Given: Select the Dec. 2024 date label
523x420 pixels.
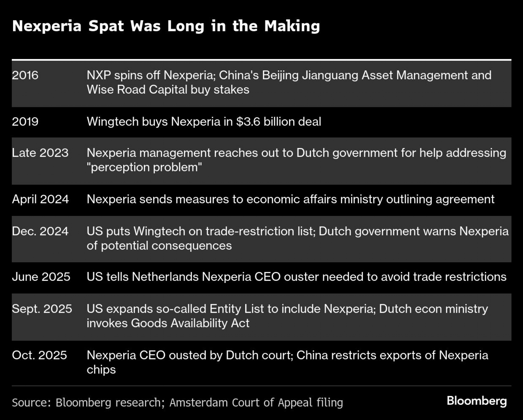Looking at the screenshot, I should click(40, 231).
